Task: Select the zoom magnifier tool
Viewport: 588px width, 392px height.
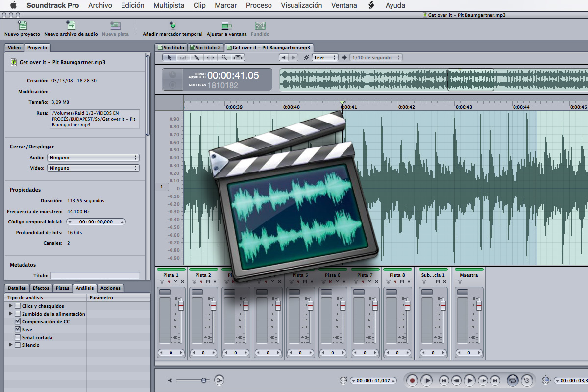Action: (224, 57)
